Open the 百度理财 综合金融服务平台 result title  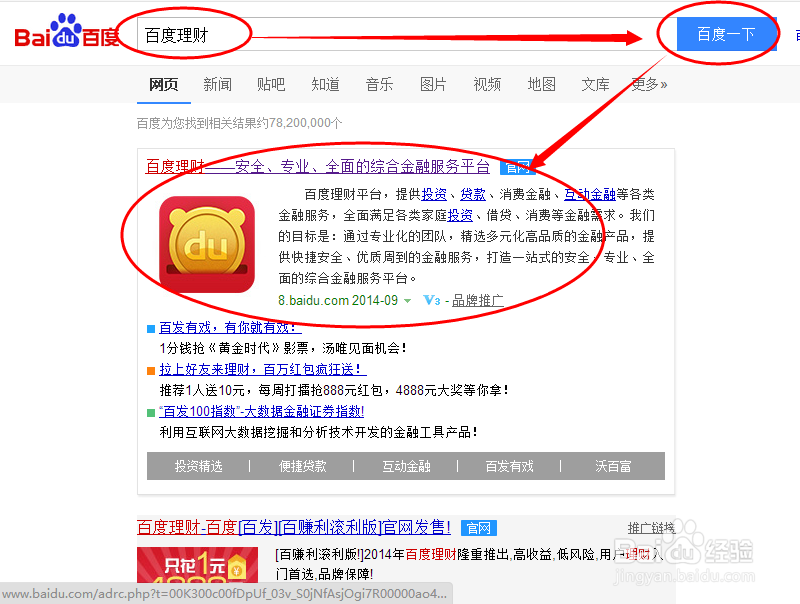(317, 166)
